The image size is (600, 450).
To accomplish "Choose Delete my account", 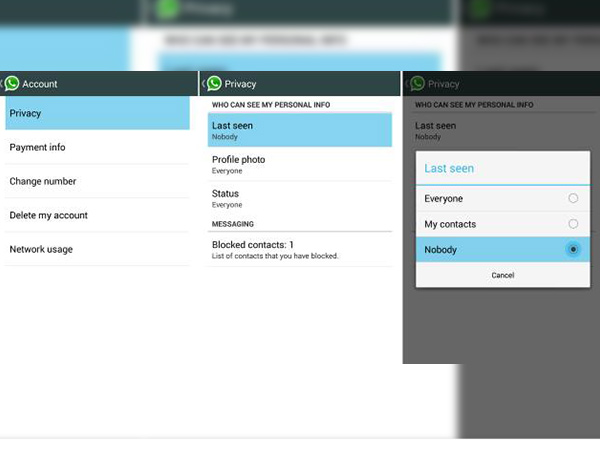I will point(96,216).
